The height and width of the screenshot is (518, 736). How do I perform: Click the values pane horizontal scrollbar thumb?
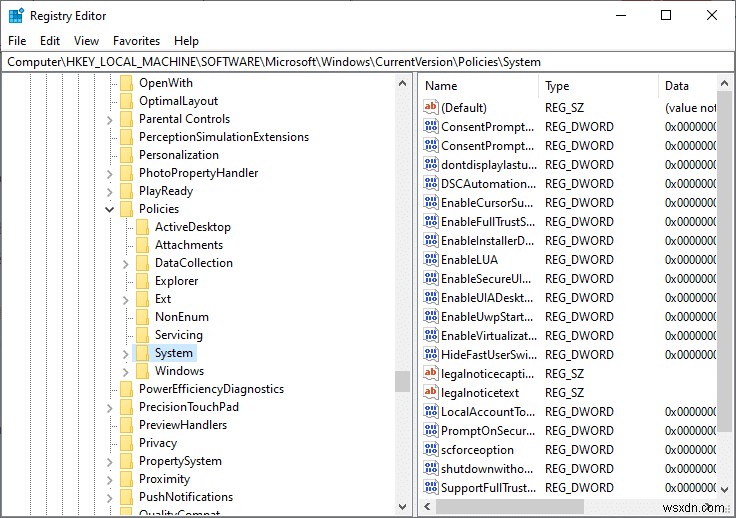[510, 507]
